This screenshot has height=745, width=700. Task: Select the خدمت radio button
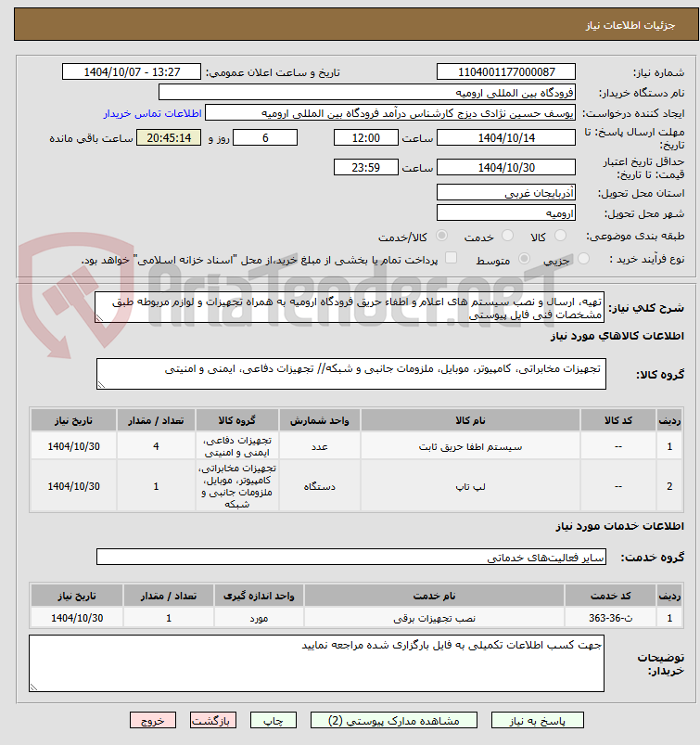click(x=507, y=235)
